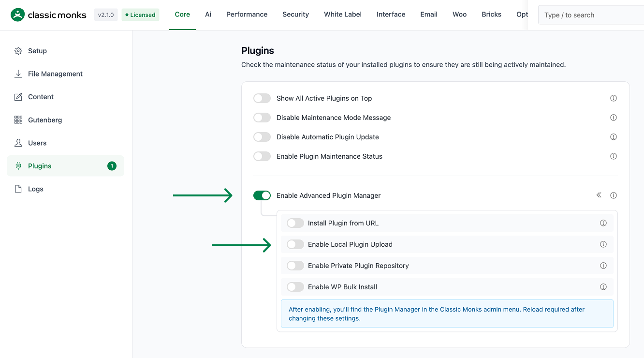
Task: Open the Email tab
Action: pos(429,15)
